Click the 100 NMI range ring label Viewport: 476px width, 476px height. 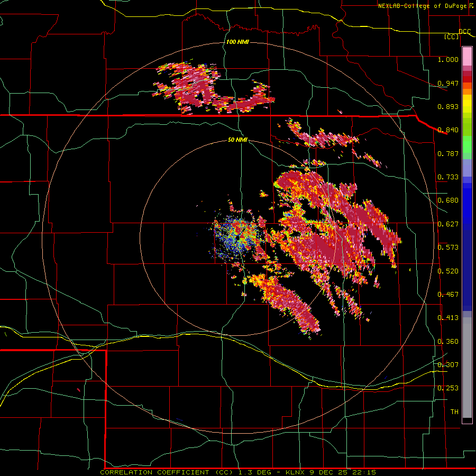coord(237,42)
